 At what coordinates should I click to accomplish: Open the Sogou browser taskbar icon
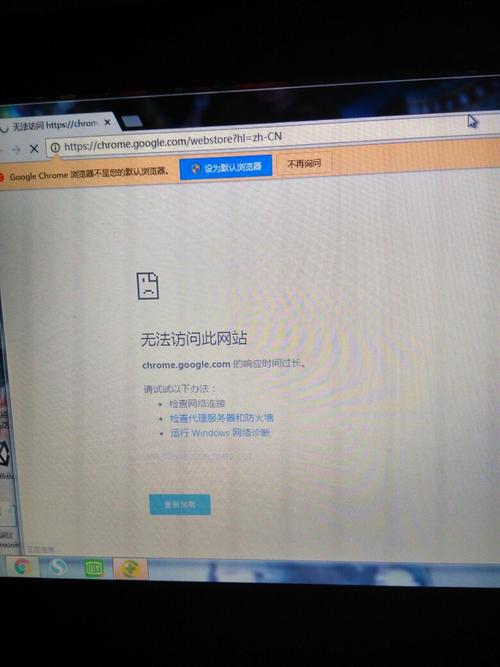(57, 567)
